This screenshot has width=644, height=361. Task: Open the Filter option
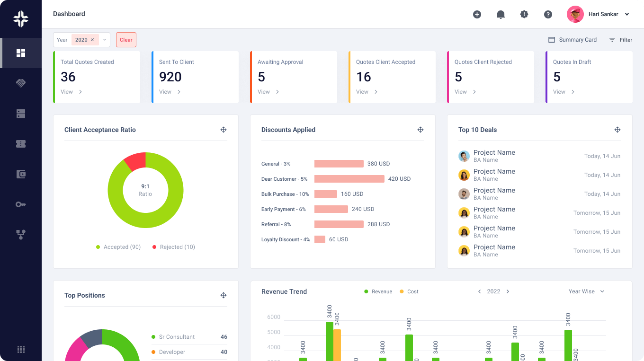point(621,40)
